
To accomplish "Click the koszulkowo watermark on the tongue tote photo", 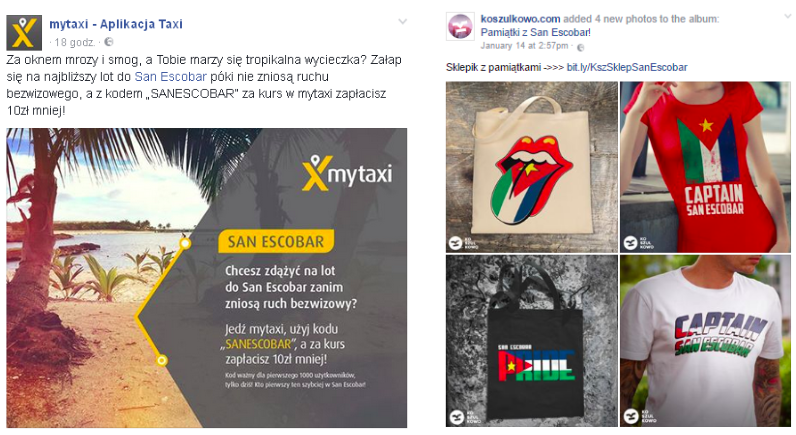I will [461, 243].
